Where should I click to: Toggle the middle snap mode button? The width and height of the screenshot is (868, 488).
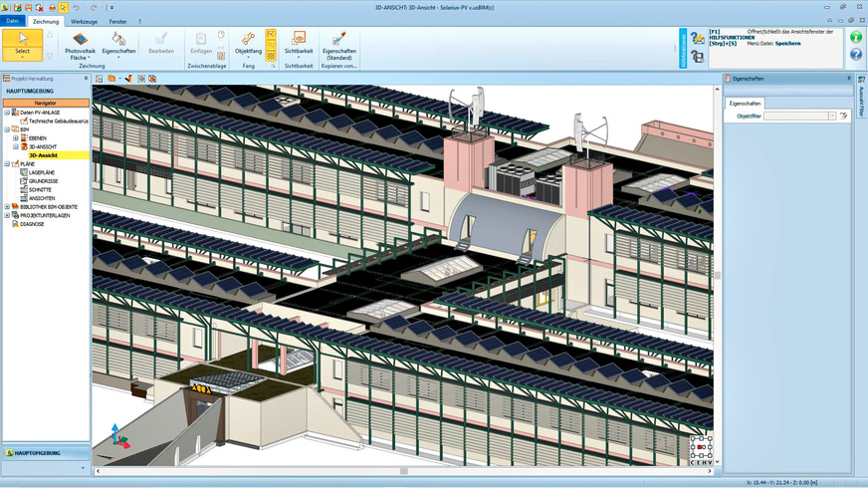pos(271,46)
